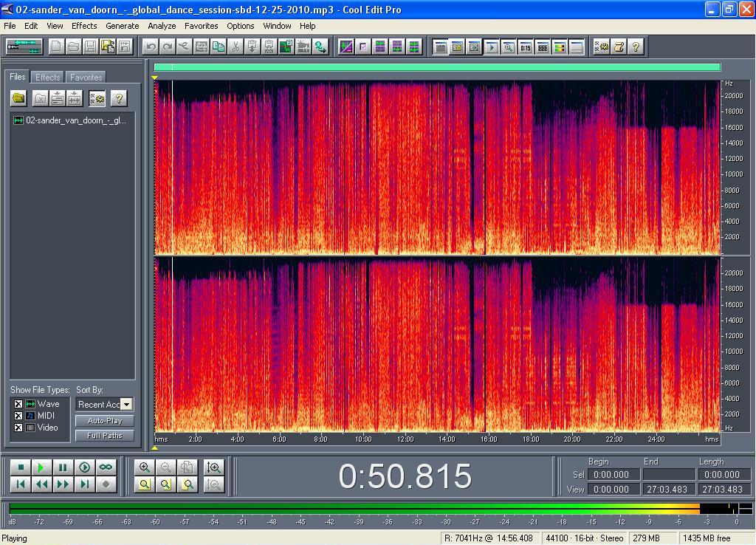Select the 02-sander_van_doorn file in list

pos(75,120)
